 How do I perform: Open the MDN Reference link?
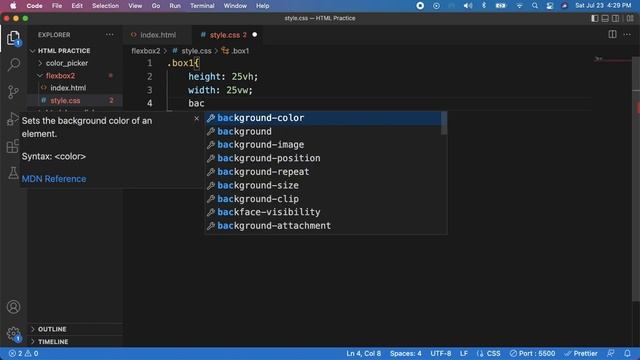pos(54,179)
